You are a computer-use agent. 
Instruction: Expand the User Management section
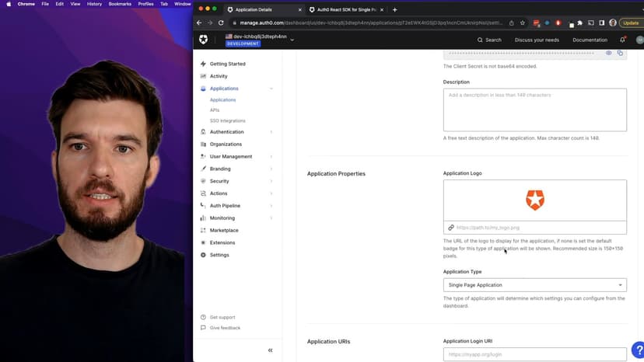[x=230, y=156]
